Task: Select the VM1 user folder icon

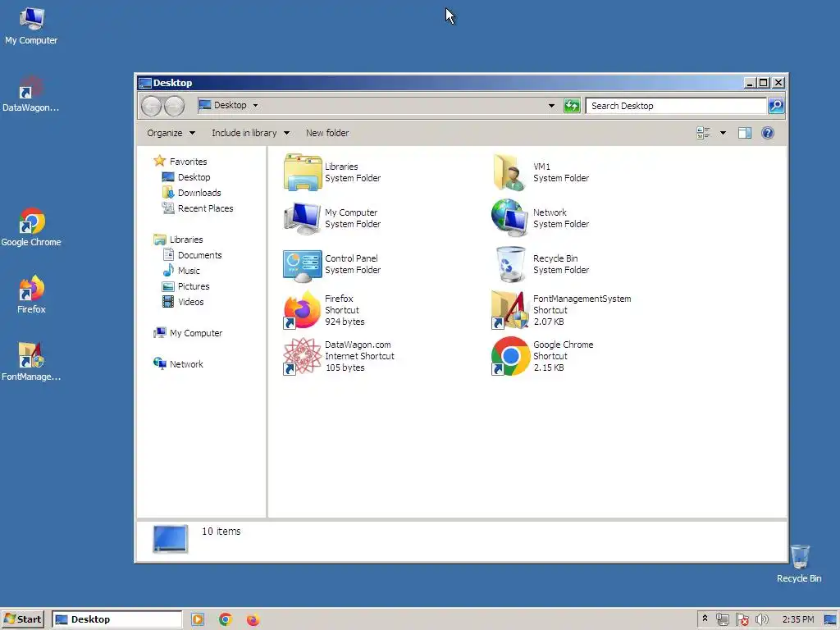Action: pos(510,172)
